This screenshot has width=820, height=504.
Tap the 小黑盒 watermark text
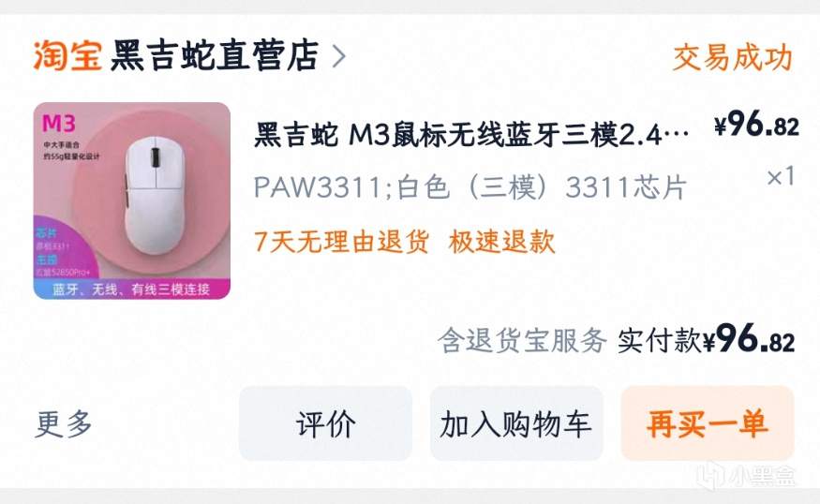tap(761, 476)
